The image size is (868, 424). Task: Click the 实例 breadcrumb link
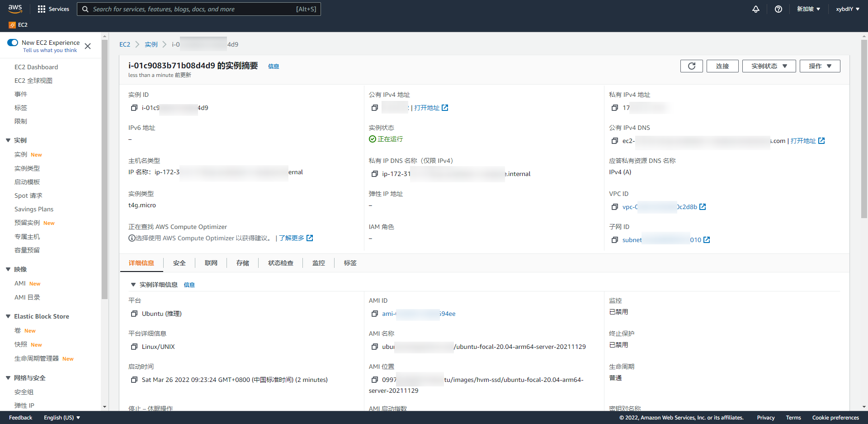151,44
